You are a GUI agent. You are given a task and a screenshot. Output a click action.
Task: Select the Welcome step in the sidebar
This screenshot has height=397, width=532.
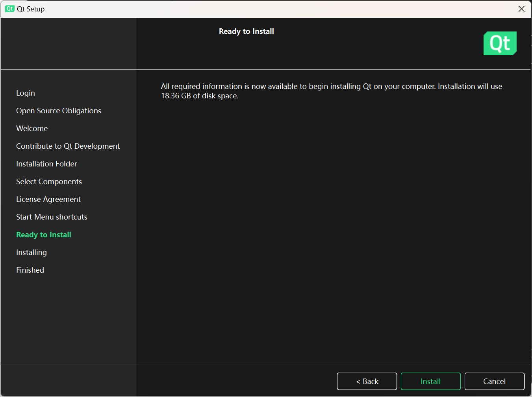[x=32, y=128]
